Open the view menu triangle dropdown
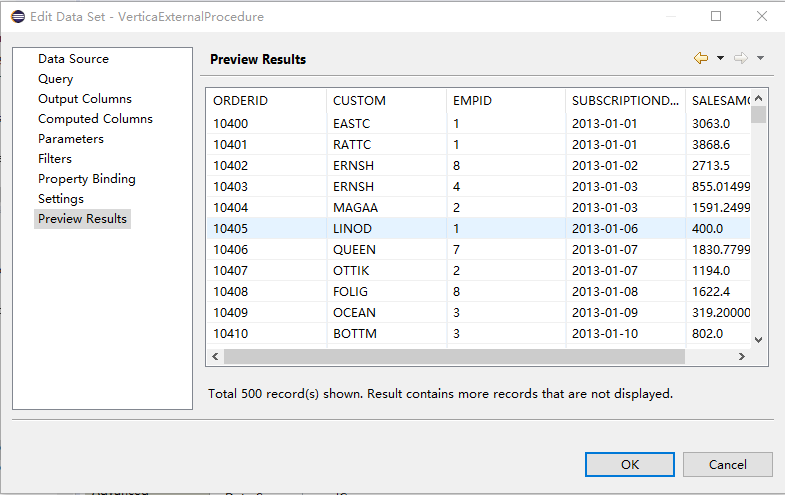This screenshot has width=785, height=495. point(760,59)
